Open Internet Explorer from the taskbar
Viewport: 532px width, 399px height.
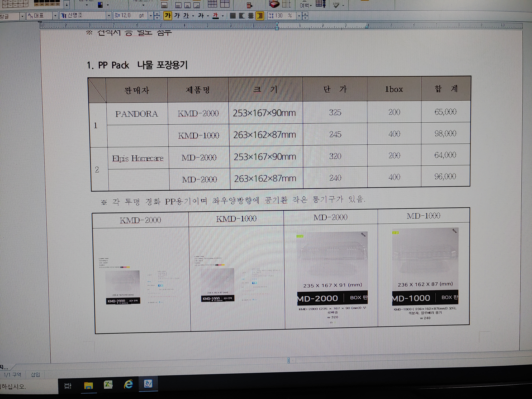(128, 384)
